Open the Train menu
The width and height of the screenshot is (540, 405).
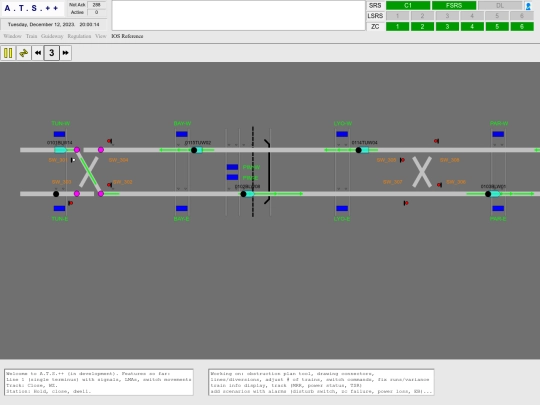(x=31, y=36)
